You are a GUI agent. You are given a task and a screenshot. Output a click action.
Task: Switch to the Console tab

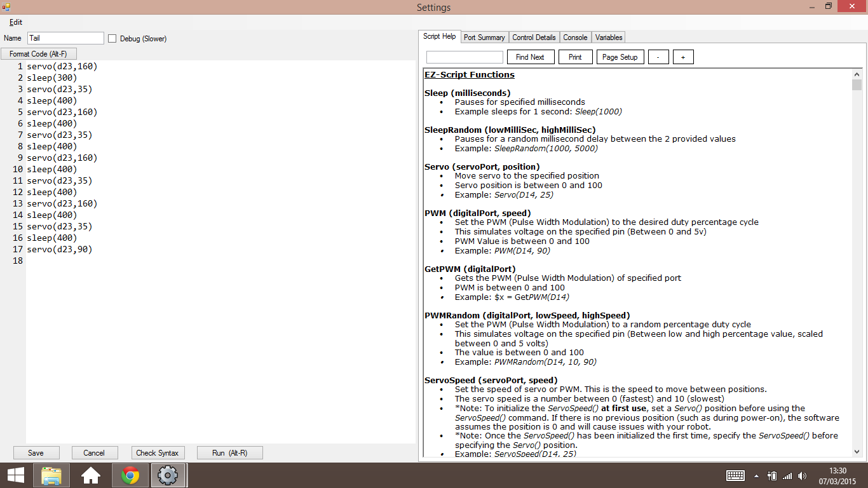point(575,37)
